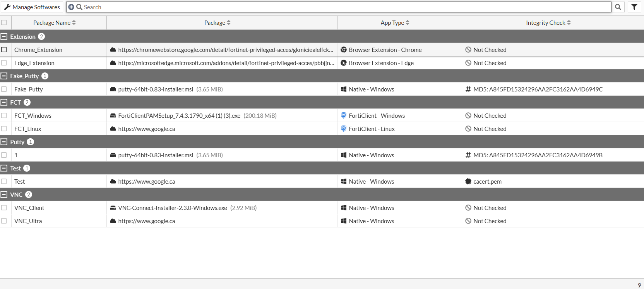This screenshot has width=644, height=289.
Task: Tick the Chrome_Extension row checkbox
Action: [x=4, y=50]
